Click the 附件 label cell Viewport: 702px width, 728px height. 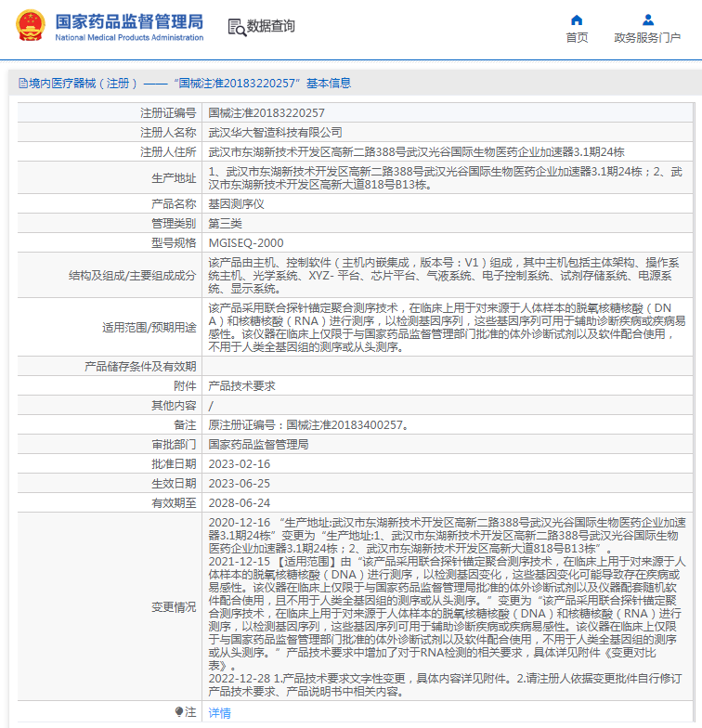110,386
